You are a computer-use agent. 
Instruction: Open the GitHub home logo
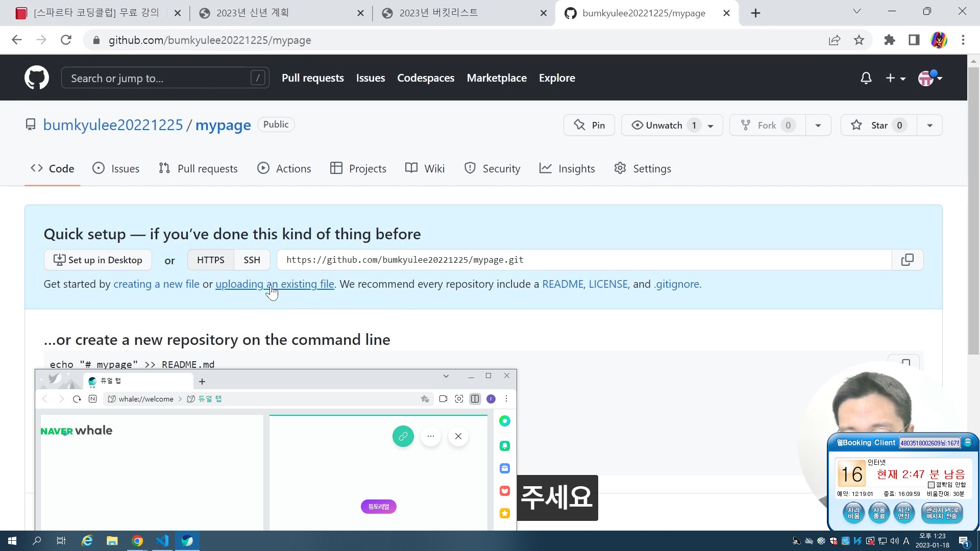tap(37, 78)
